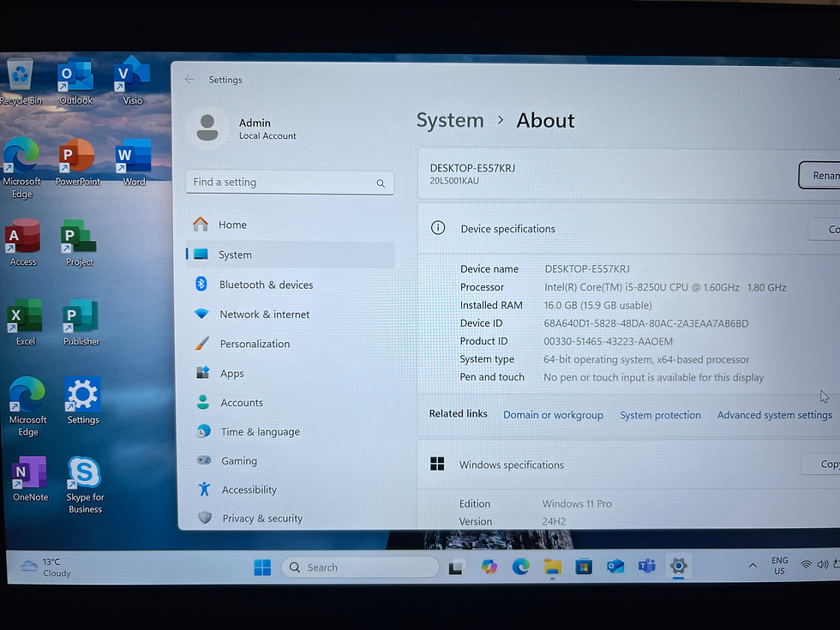
Task: Open Microsoft Store from the taskbar
Action: (x=584, y=567)
